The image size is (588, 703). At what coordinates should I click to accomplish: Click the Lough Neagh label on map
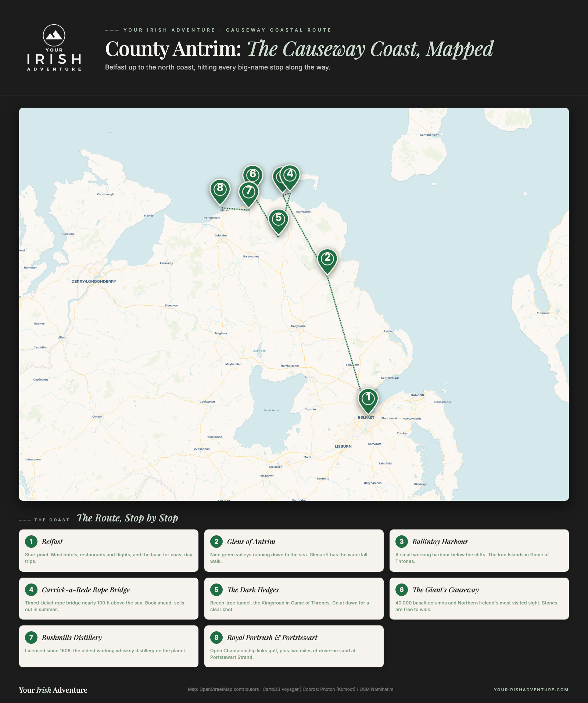coord(272,410)
